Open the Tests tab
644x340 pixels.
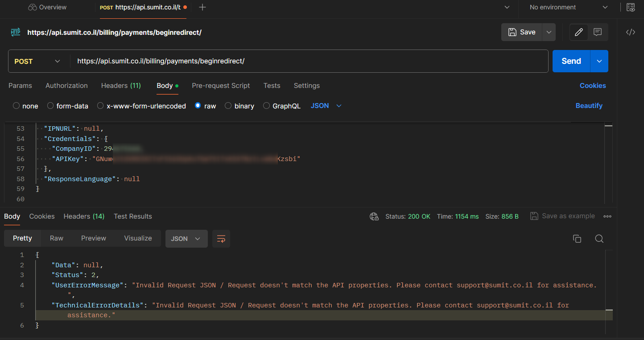coord(272,86)
